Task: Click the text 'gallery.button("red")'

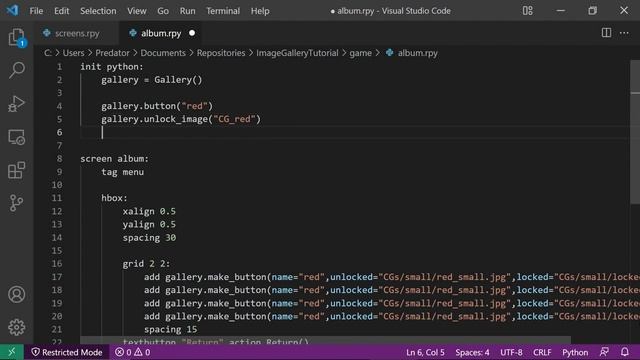Action: 157,106
